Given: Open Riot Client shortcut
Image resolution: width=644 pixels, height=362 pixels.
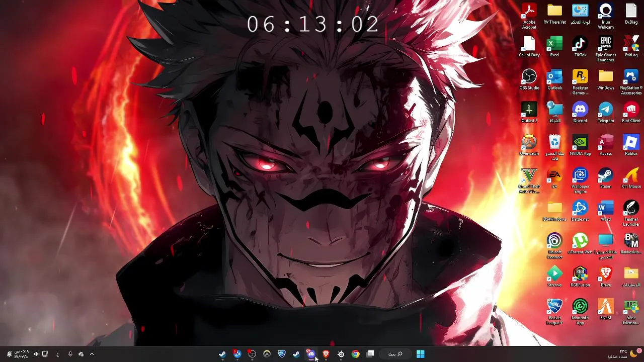Looking at the screenshot, I should [x=631, y=112].
